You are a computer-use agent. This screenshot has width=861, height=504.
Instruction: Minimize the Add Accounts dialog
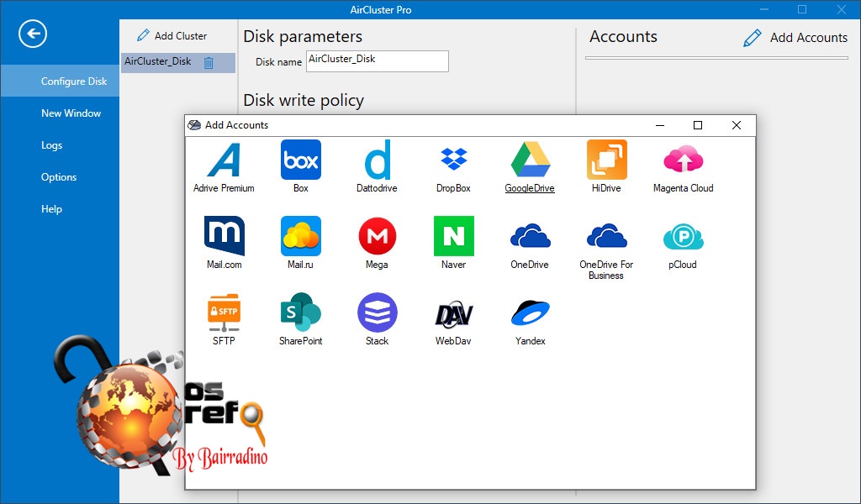[660, 125]
